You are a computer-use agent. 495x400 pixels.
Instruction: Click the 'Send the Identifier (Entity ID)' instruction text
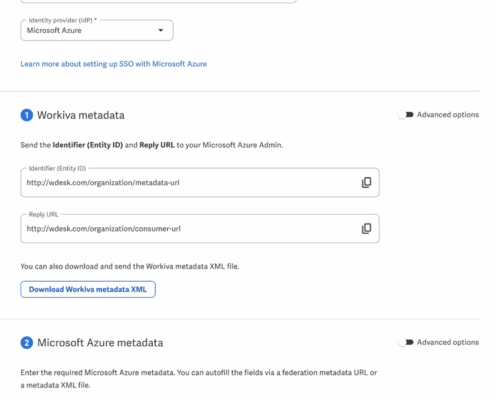pos(152,145)
